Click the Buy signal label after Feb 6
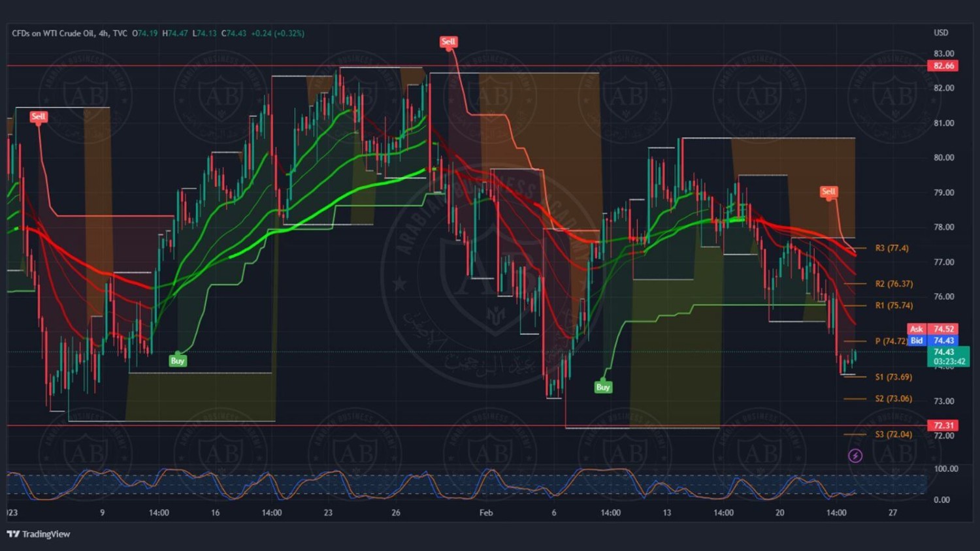The height and width of the screenshot is (551, 980). 603,387
